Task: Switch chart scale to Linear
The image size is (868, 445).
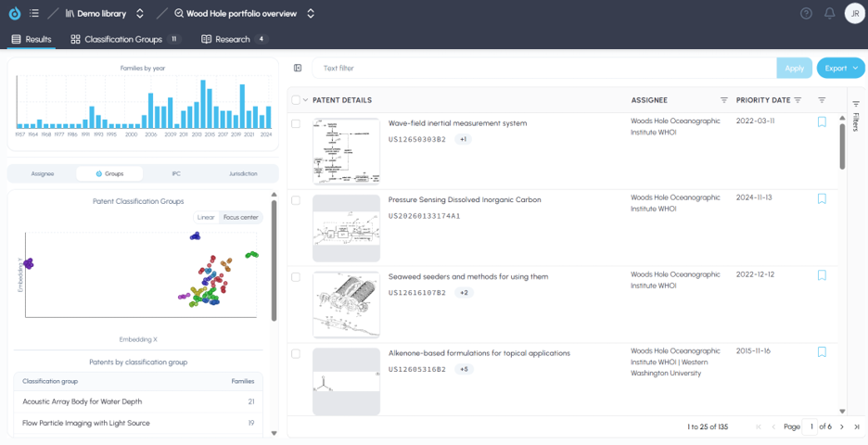Action: [x=206, y=218]
